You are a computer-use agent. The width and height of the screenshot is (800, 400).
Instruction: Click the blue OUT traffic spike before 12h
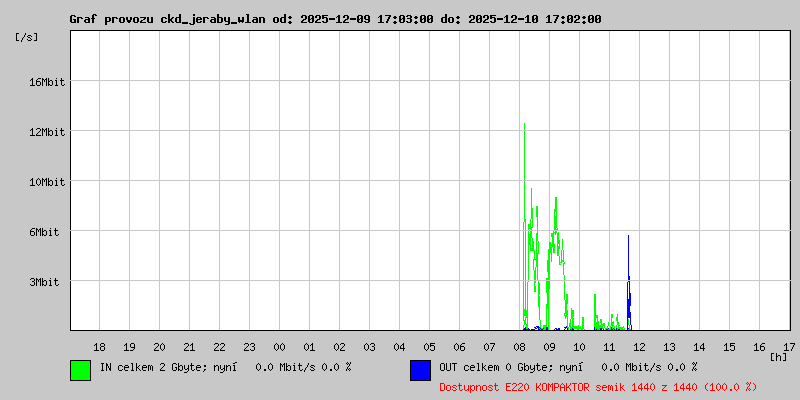tap(629, 283)
